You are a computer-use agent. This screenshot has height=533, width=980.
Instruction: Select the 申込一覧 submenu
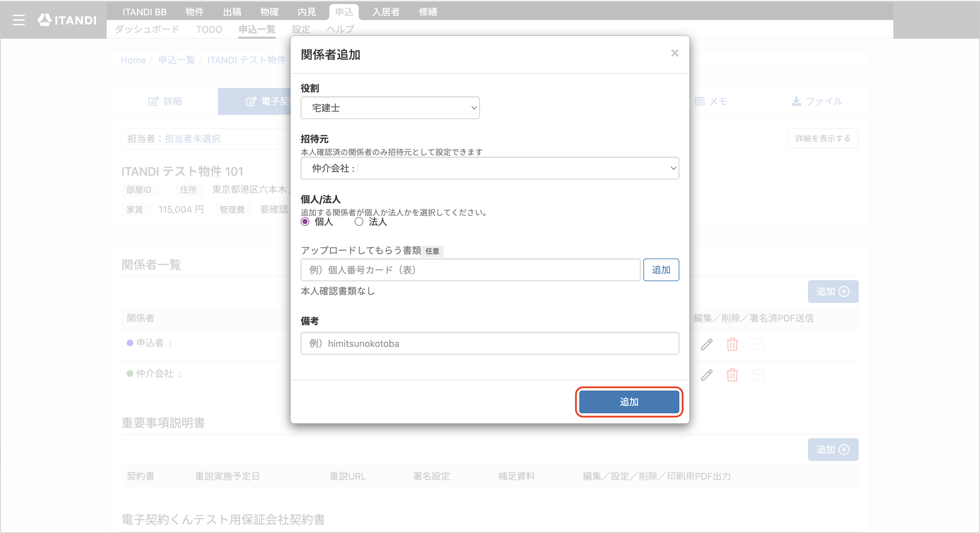257,29
